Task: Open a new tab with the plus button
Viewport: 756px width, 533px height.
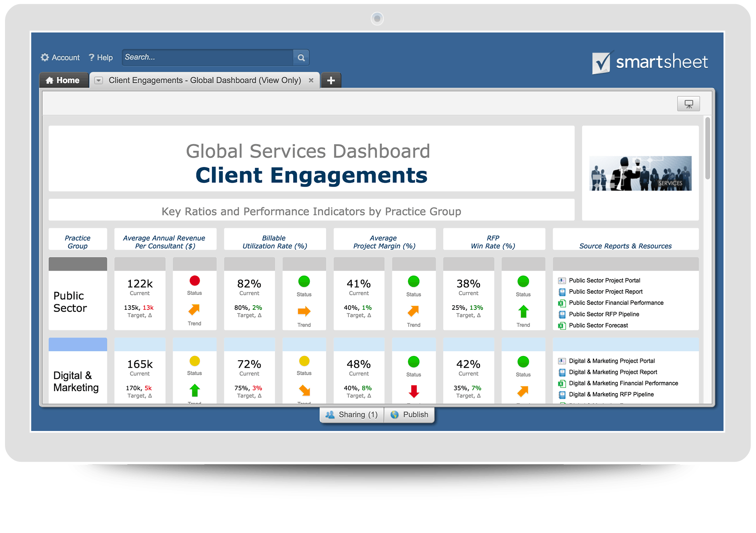Action: point(331,80)
